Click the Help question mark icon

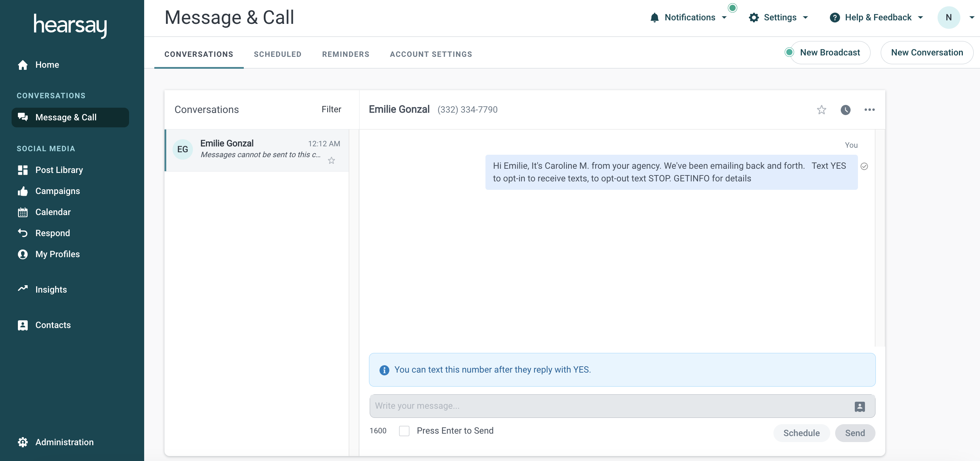[x=835, y=18]
